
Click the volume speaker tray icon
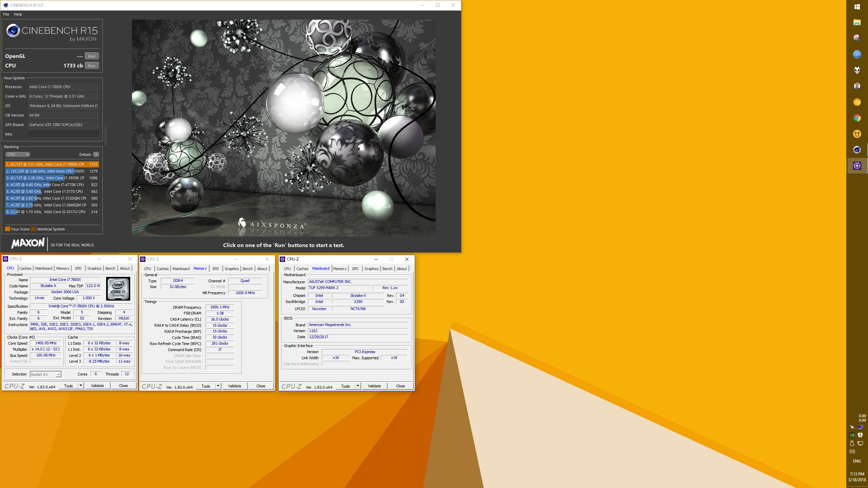click(x=852, y=451)
